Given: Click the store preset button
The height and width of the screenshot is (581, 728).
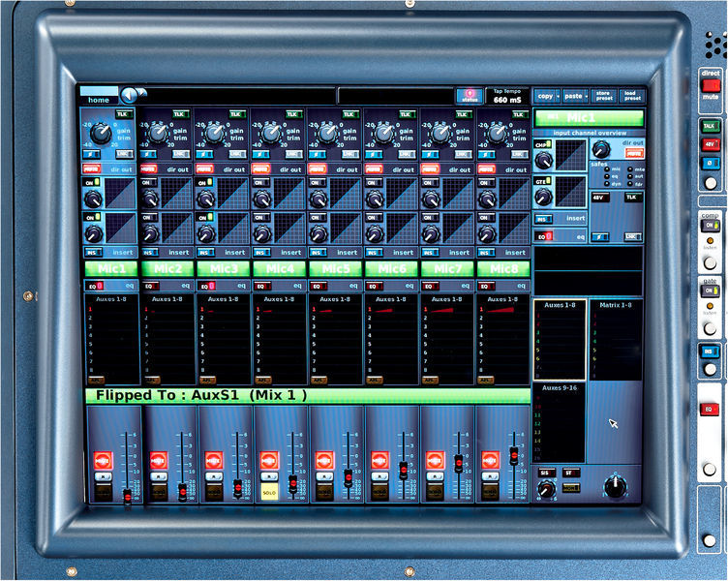Looking at the screenshot, I should [603, 96].
